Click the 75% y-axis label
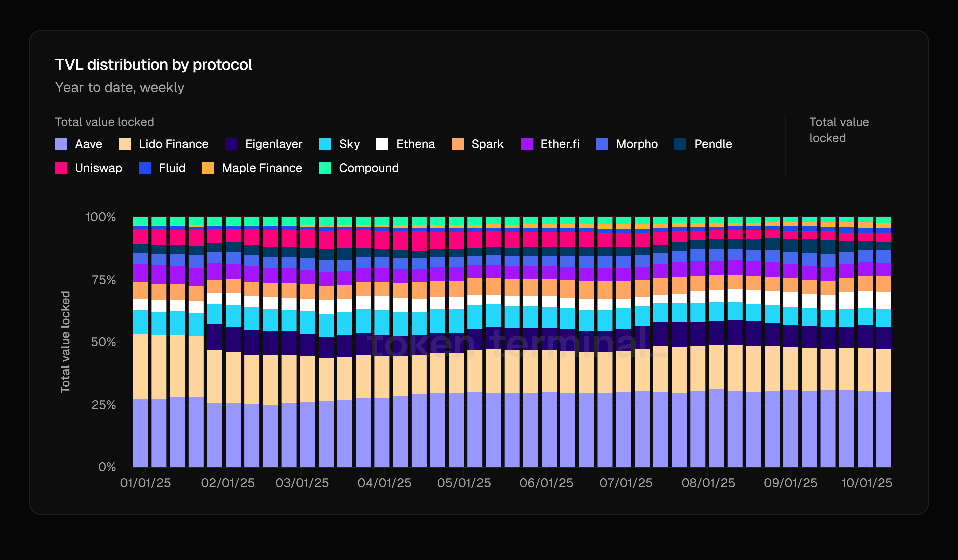This screenshot has height=560, width=958. (104, 280)
